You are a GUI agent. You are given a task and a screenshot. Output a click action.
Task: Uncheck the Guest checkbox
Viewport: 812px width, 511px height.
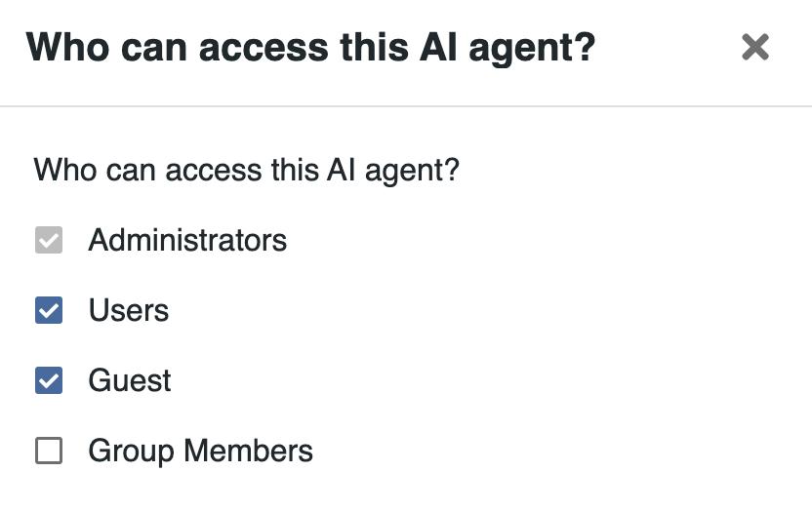click(x=49, y=381)
